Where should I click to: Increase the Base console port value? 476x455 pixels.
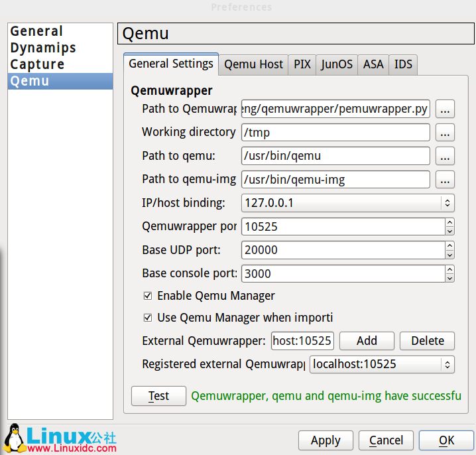(x=449, y=269)
